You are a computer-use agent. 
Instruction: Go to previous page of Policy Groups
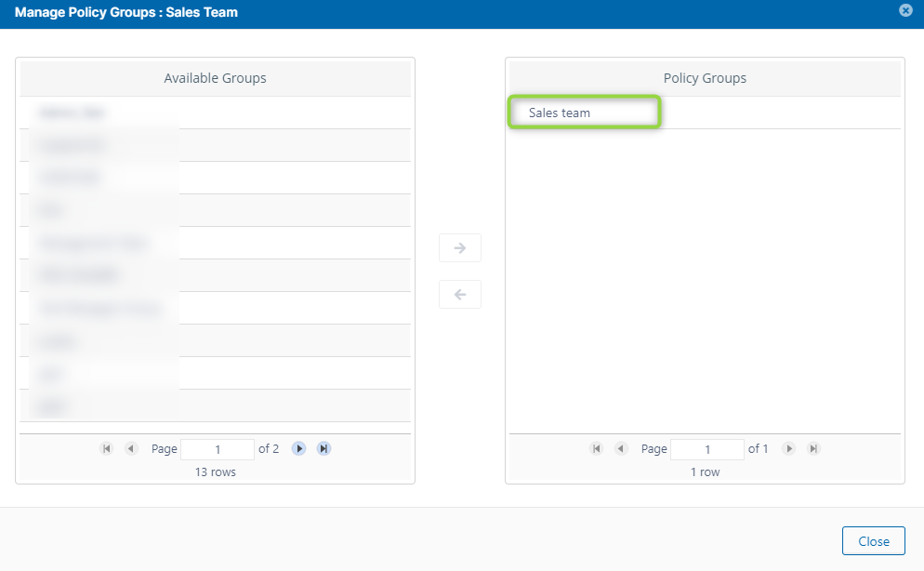point(621,449)
